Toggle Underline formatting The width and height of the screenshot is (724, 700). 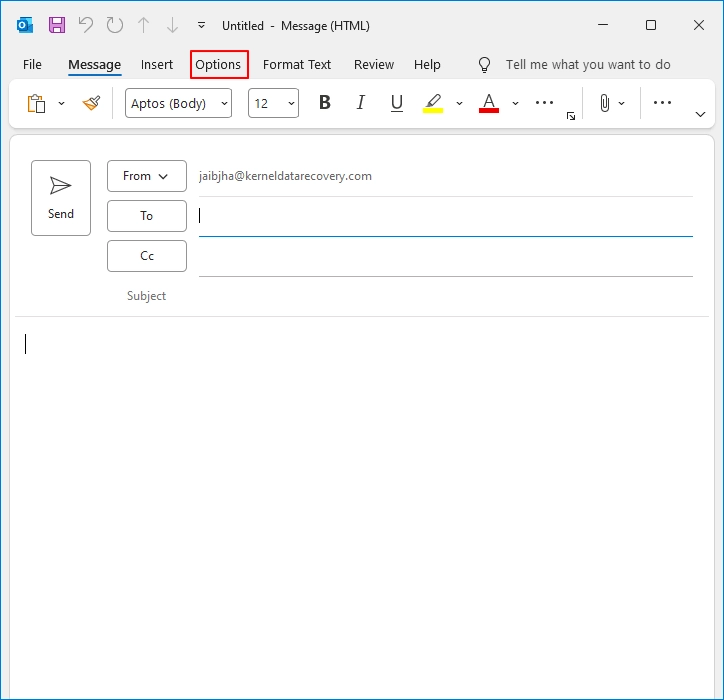tap(397, 103)
